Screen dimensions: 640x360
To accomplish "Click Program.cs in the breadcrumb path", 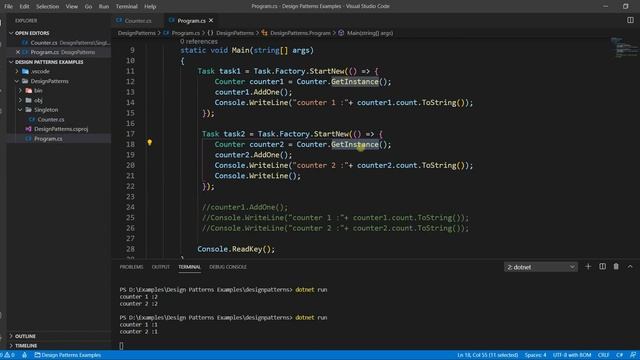I will pyautogui.click(x=185, y=33).
